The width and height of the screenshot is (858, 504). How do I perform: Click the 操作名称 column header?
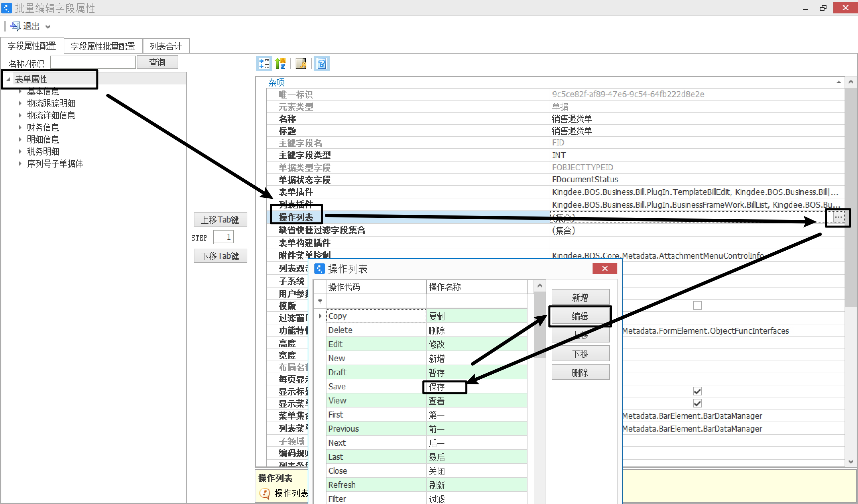tap(477, 287)
